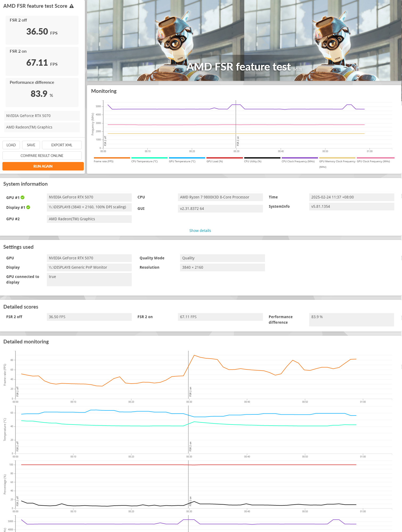Screen dimensions: 402x532
Task: Expand system info via Show details
Action: [200, 231]
